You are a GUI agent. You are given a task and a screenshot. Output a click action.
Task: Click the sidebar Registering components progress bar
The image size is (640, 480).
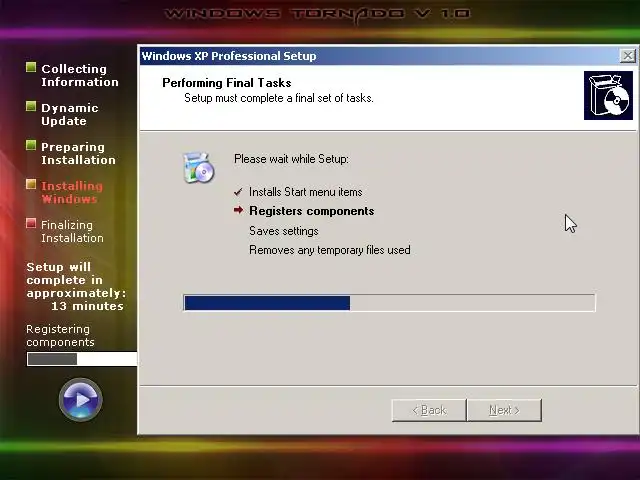(82, 359)
